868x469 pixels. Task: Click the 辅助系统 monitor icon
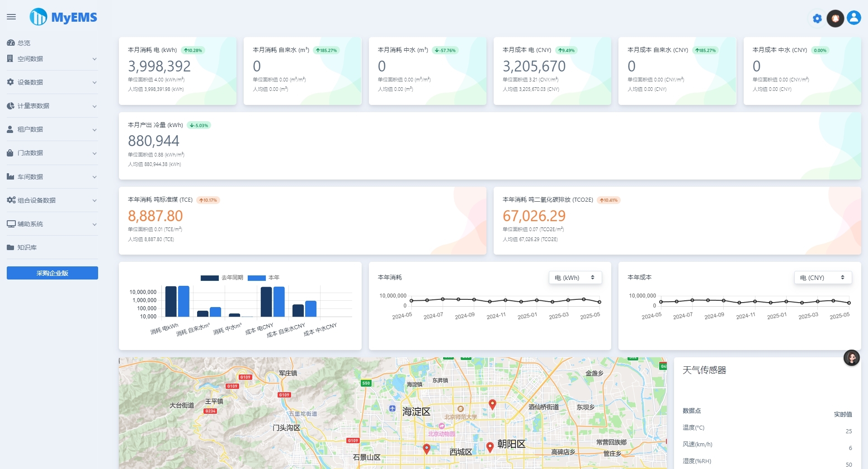[11, 224]
